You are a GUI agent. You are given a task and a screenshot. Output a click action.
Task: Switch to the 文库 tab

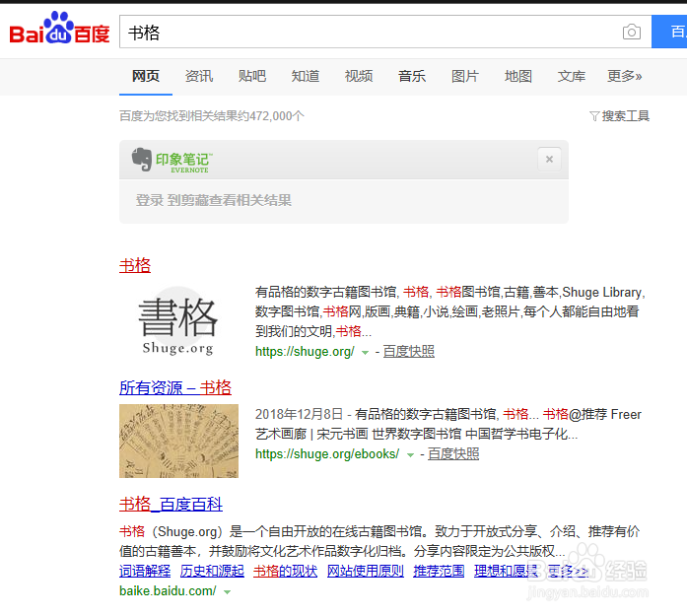tap(572, 76)
